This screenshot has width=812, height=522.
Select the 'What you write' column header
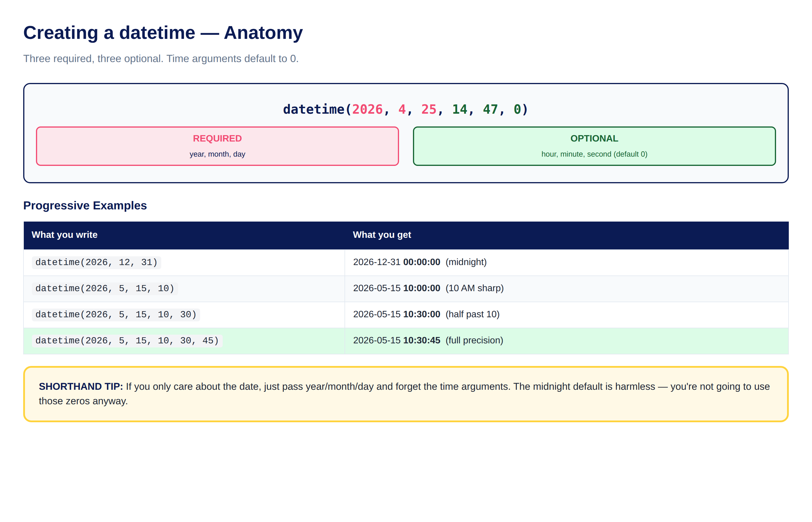[x=64, y=235]
